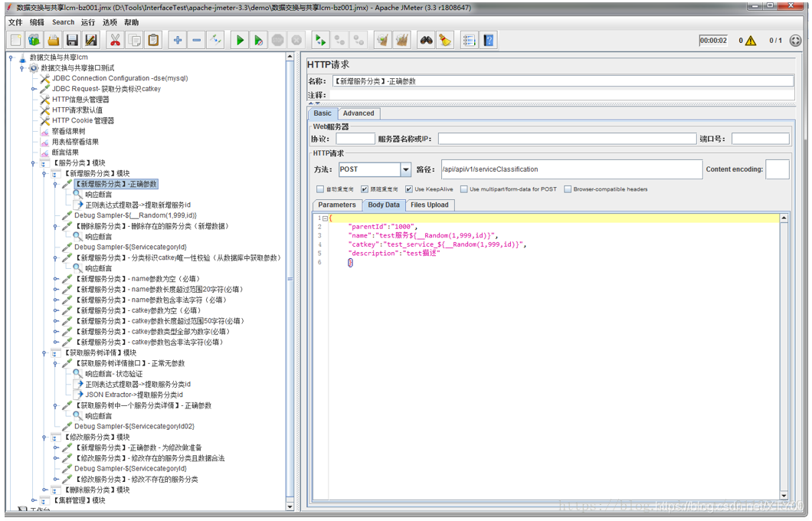Select the 察看结果树 tree item
The height and width of the screenshot is (521, 812).
(x=68, y=132)
